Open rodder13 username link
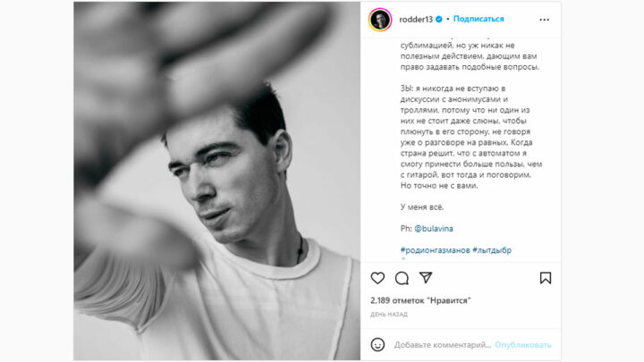Screen dimensions: 644x362 (416, 20)
